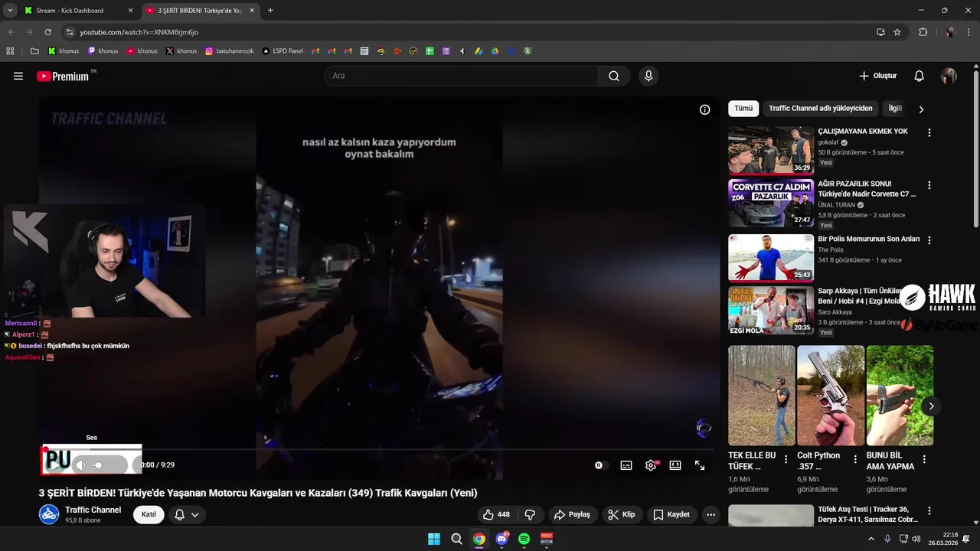Open ÇALIŞMAYANA EKMEK YOK video thumbnail

coord(771,150)
